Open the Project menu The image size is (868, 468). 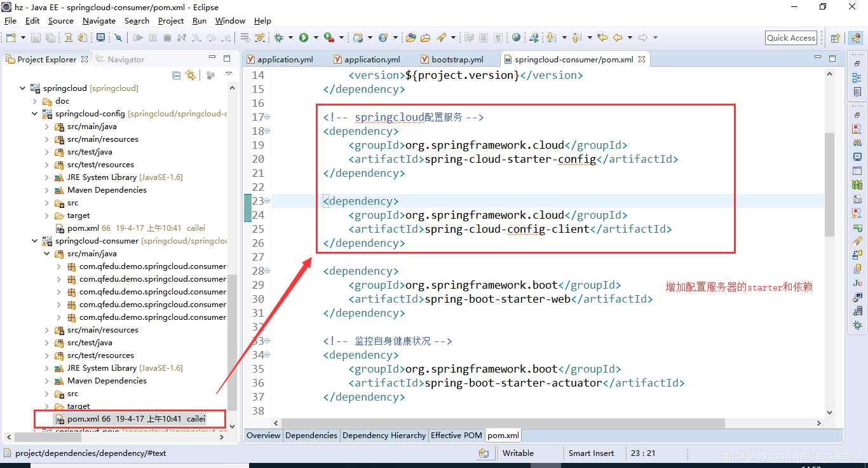pyautogui.click(x=171, y=21)
